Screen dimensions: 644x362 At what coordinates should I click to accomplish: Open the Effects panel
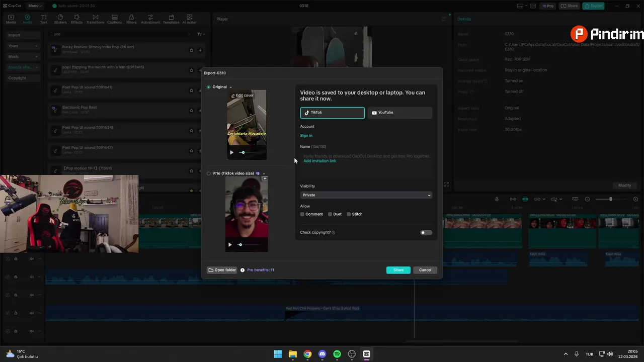pyautogui.click(x=76, y=19)
